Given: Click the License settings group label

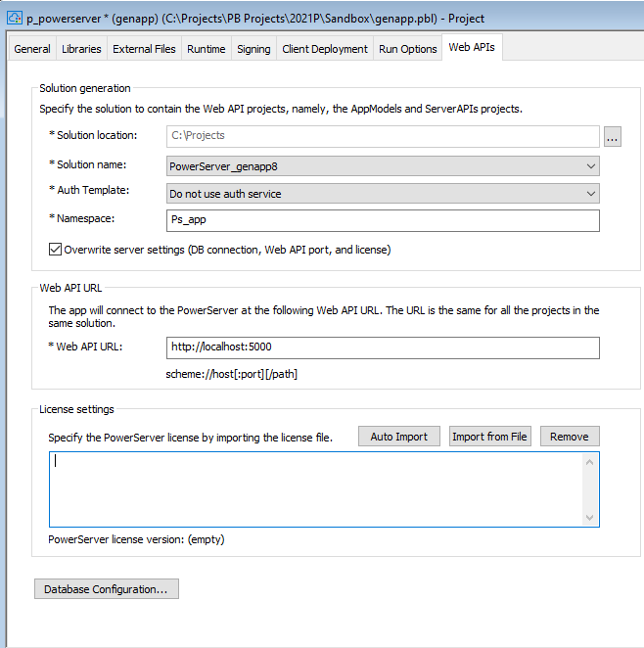Looking at the screenshot, I should point(76,409).
